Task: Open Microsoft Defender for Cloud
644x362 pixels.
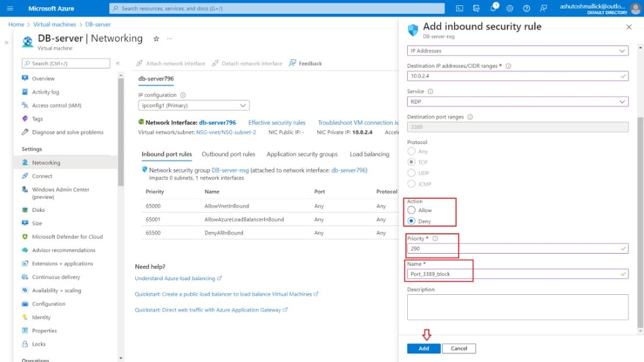Action: [67, 237]
